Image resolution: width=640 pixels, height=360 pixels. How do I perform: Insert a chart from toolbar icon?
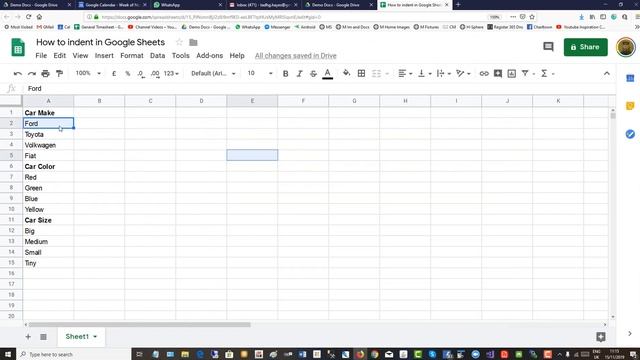511,73
